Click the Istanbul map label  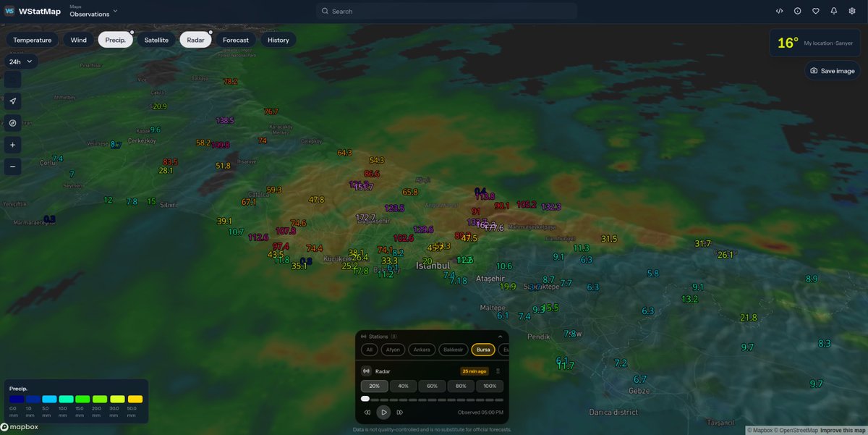pos(433,266)
